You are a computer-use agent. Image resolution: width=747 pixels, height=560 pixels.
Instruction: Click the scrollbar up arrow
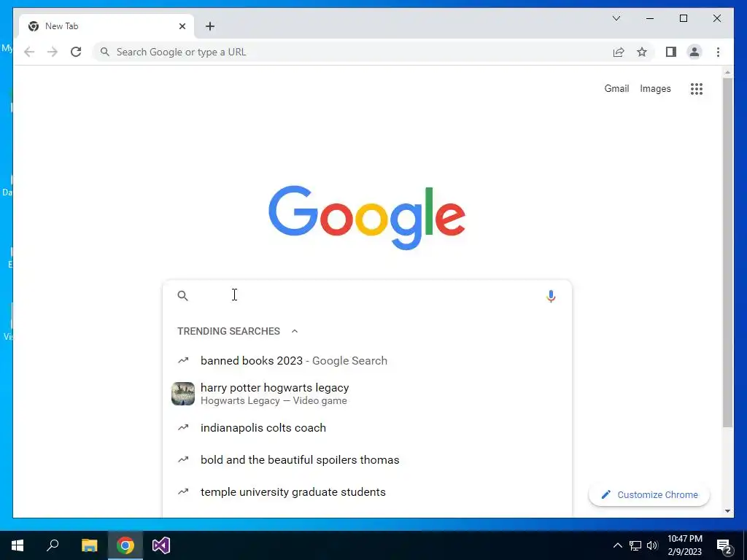(x=727, y=72)
